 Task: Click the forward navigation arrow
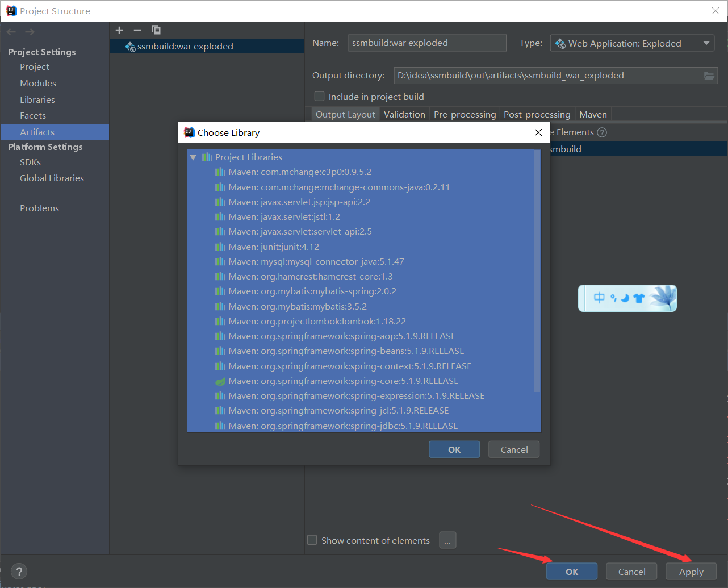point(30,32)
